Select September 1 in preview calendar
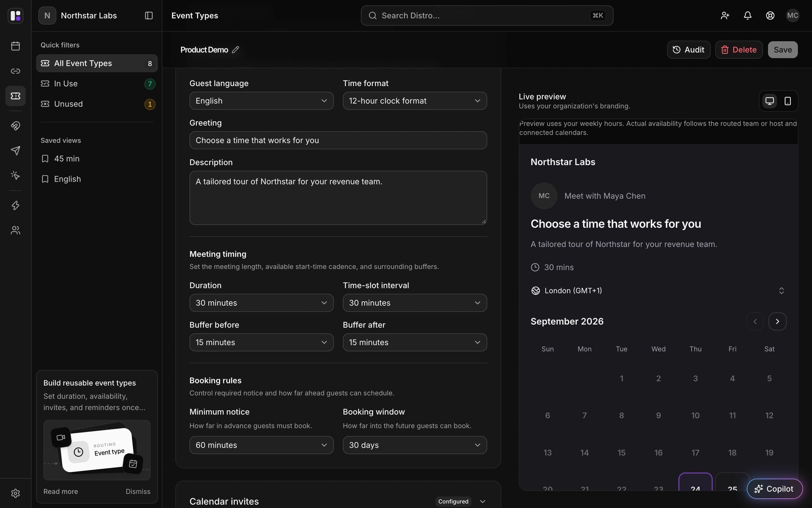 point(621,379)
